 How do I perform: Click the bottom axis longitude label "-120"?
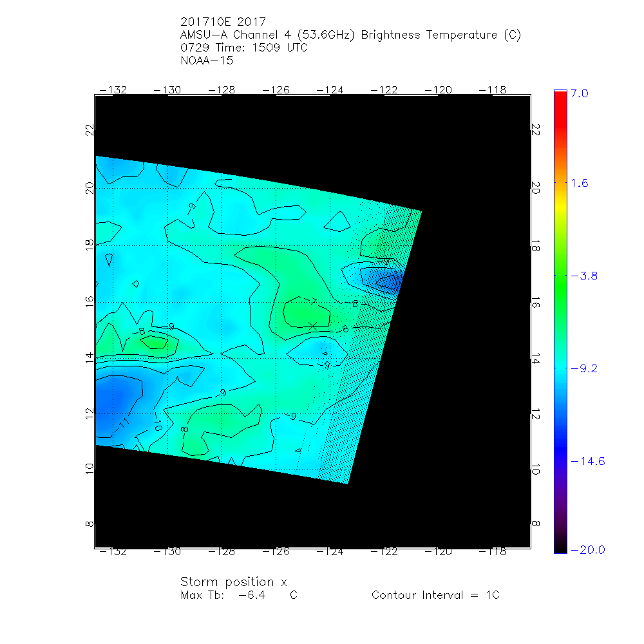[x=438, y=552]
